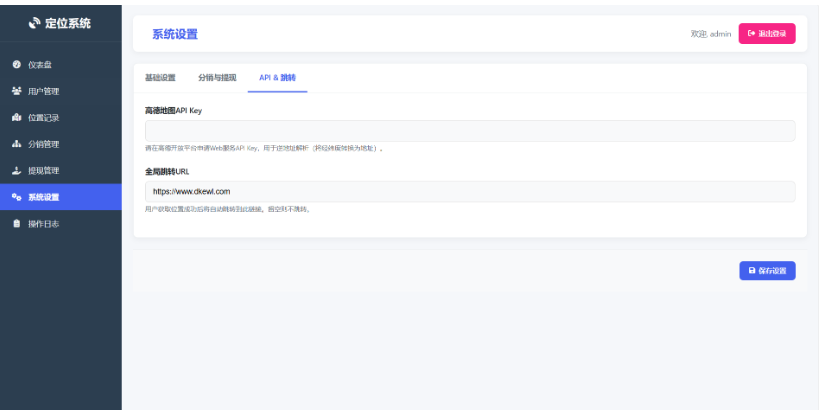Click the 定位系统 sidebar title text
The width and height of the screenshot is (825, 410).
tap(68, 23)
